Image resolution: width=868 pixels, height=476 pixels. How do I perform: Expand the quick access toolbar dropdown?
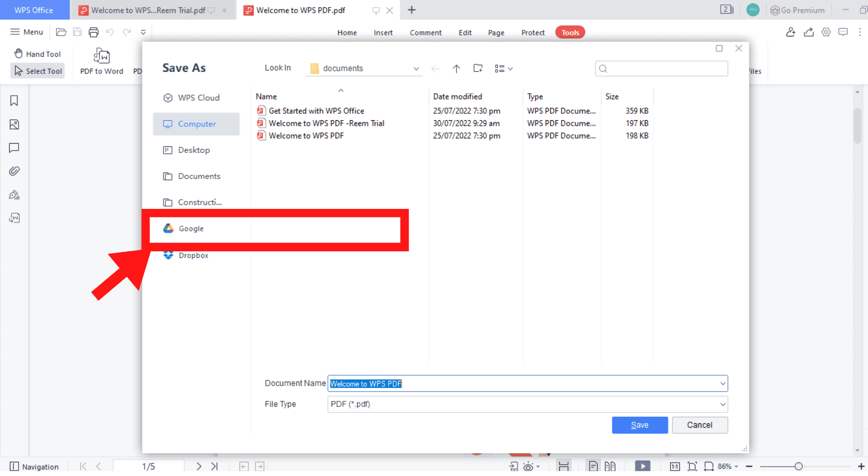click(143, 32)
